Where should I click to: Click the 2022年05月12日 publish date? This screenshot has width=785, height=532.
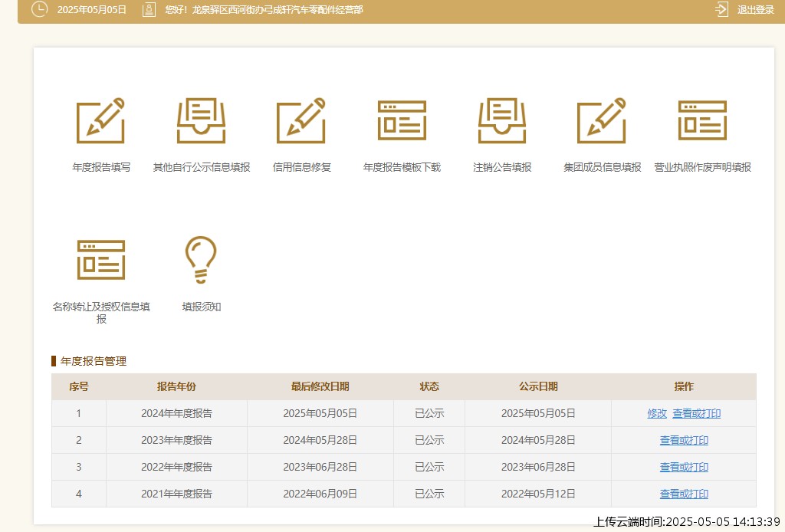coord(538,494)
